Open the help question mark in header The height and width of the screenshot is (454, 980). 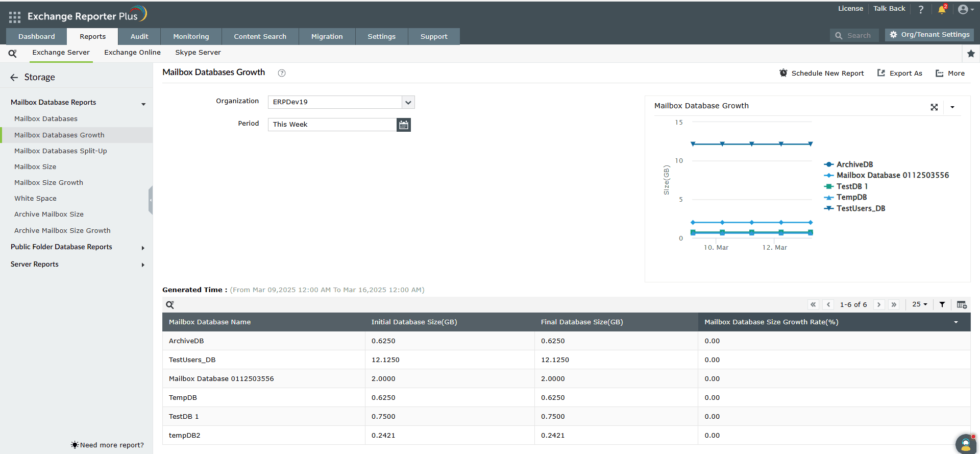921,9
